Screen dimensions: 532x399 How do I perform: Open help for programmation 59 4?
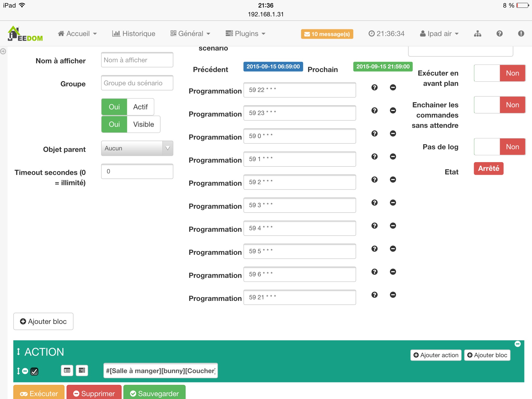375,226
